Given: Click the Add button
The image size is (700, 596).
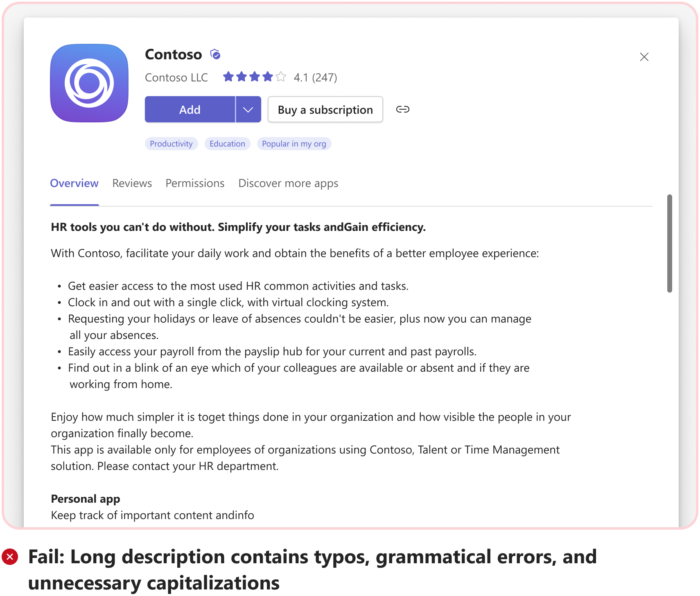Looking at the screenshot, I should click(x=190, y=109).
